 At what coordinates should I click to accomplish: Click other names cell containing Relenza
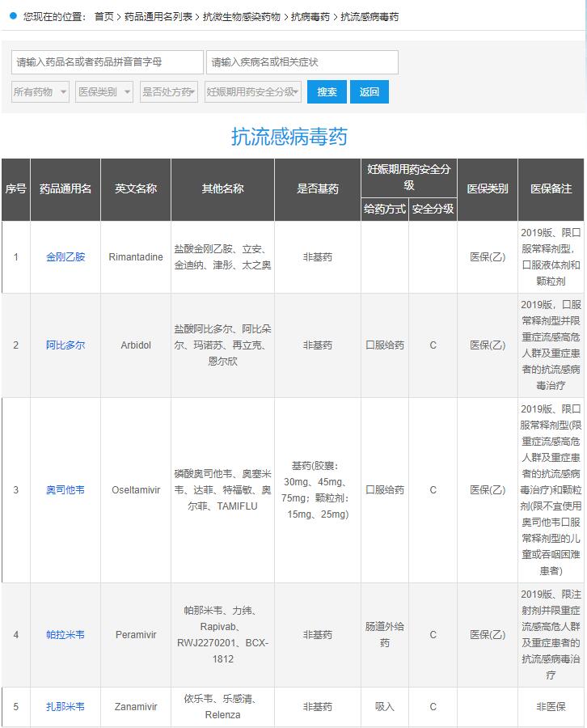222,707
